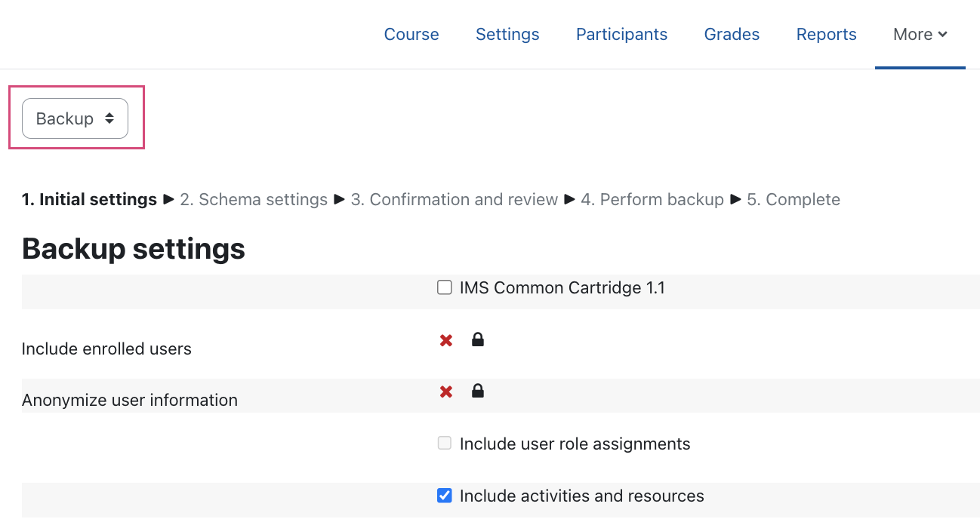980x519 pixels.
Task: Click the lock icon for Include enrolled users
Action: 477,340
